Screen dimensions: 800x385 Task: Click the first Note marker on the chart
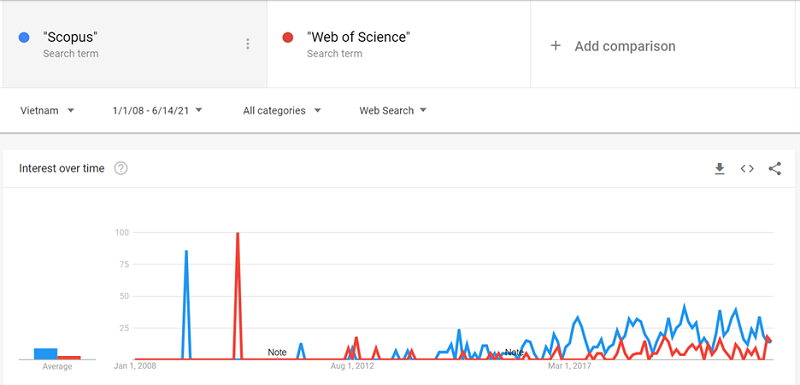click(x=277, y=352)
